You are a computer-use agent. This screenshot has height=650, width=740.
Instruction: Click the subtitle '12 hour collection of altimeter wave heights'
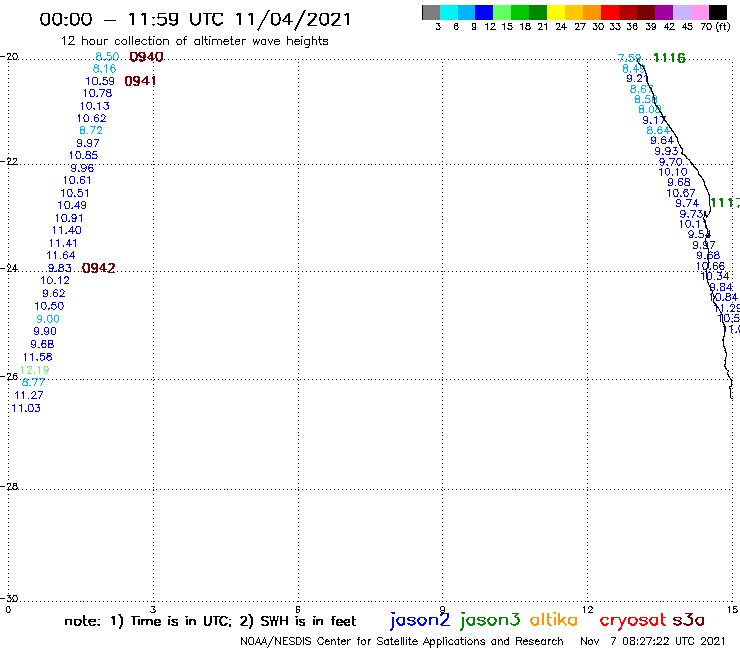pos(194,41)
